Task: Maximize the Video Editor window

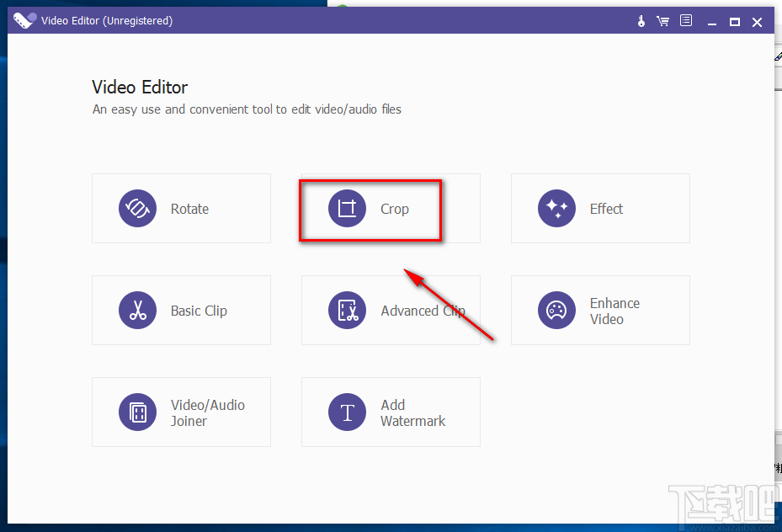Action: pyautogui.click(x=734, y=21)
